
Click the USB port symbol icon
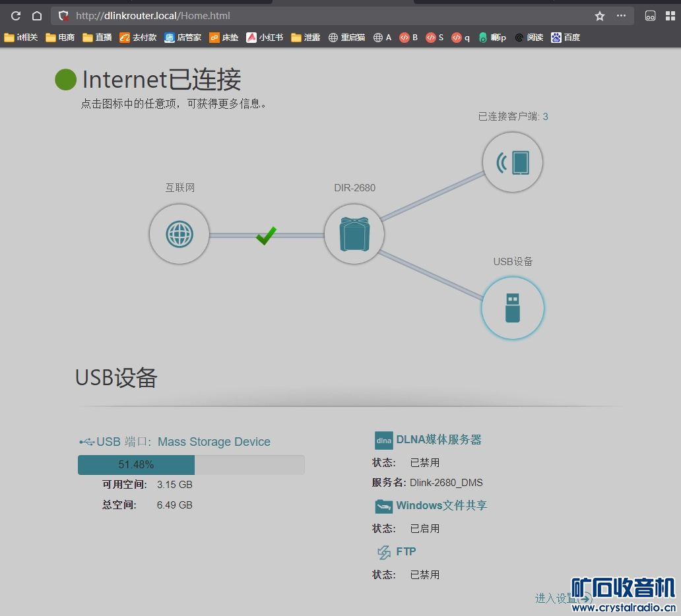click(86, 442)
